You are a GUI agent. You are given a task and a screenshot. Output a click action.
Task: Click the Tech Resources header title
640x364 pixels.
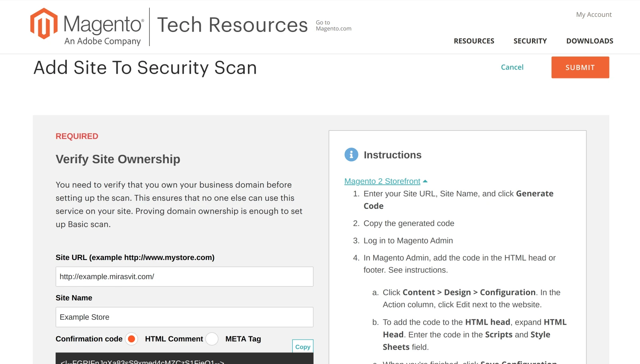click(232, 25)
